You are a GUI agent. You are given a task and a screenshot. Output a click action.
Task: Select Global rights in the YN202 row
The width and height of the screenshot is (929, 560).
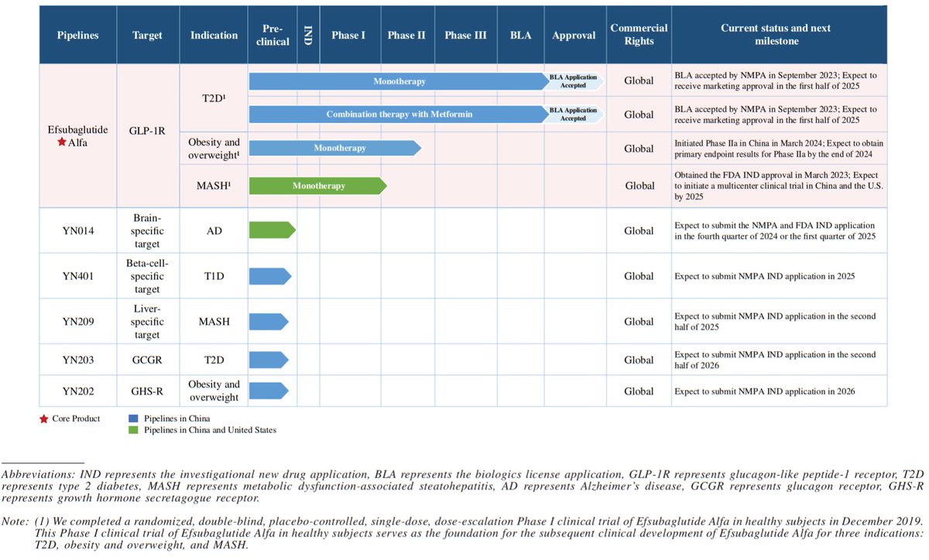pyautogui.click(x=639, y=391)
